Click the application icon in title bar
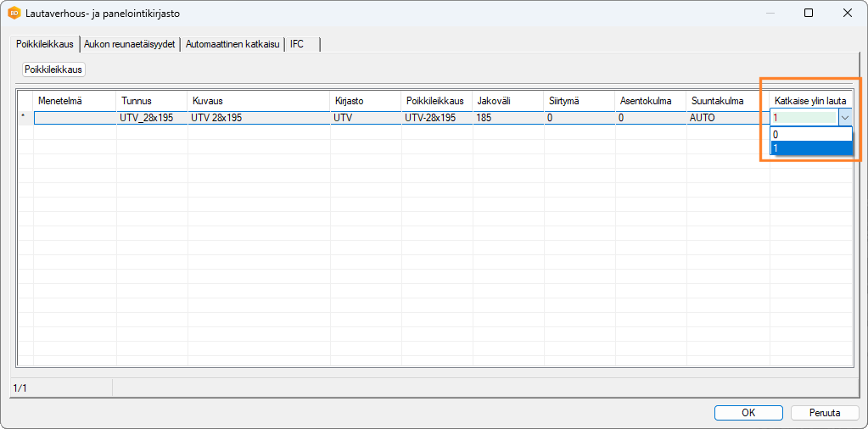 (14, 14)
